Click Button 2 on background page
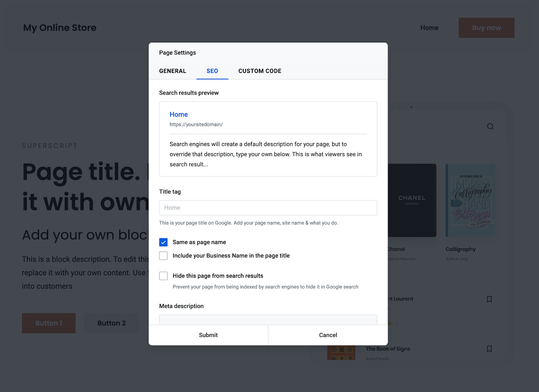The width and height of the screenshot is (539, 392). click(x=112, y=323)
